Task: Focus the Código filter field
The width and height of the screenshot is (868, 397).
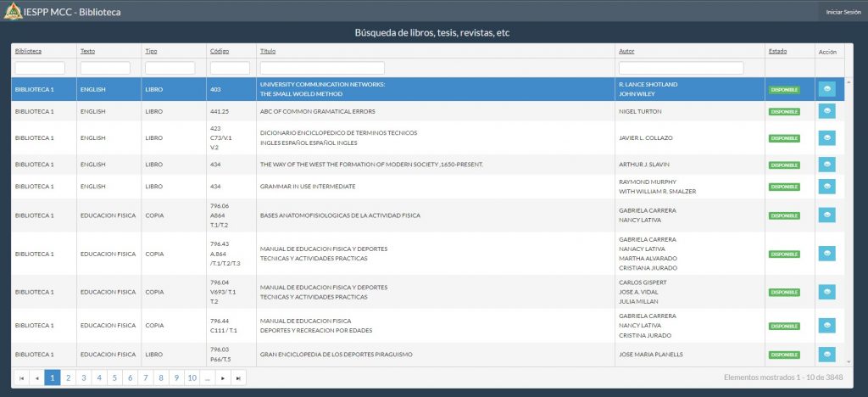Action: 231,68
